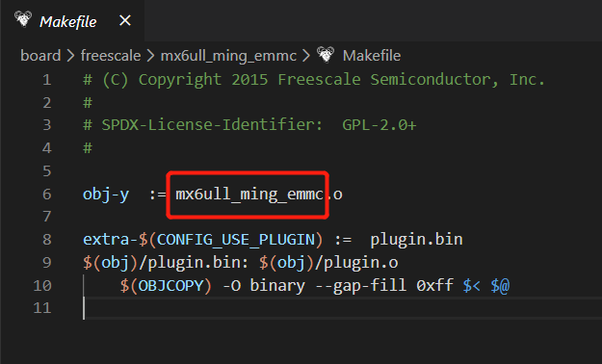602x364 pixels.
Task: Click the 'GPL-2.0+' text
Action: click(379, 125)
